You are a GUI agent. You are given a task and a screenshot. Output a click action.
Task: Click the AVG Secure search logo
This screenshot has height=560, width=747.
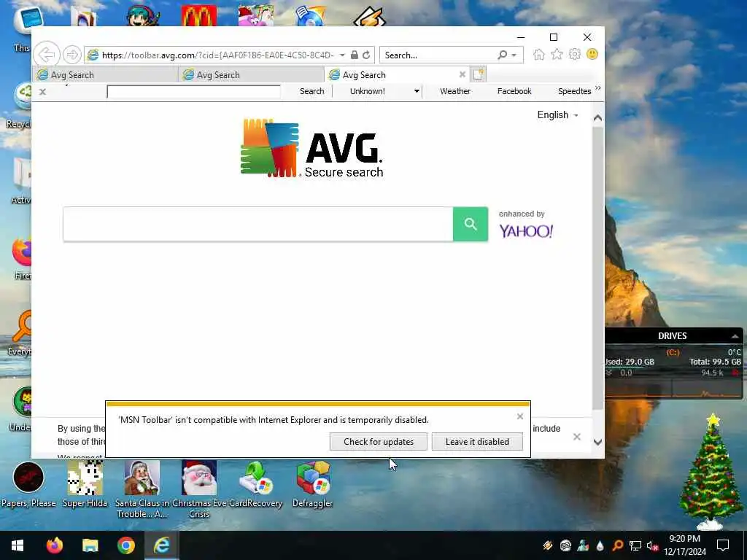pos(312,148)
